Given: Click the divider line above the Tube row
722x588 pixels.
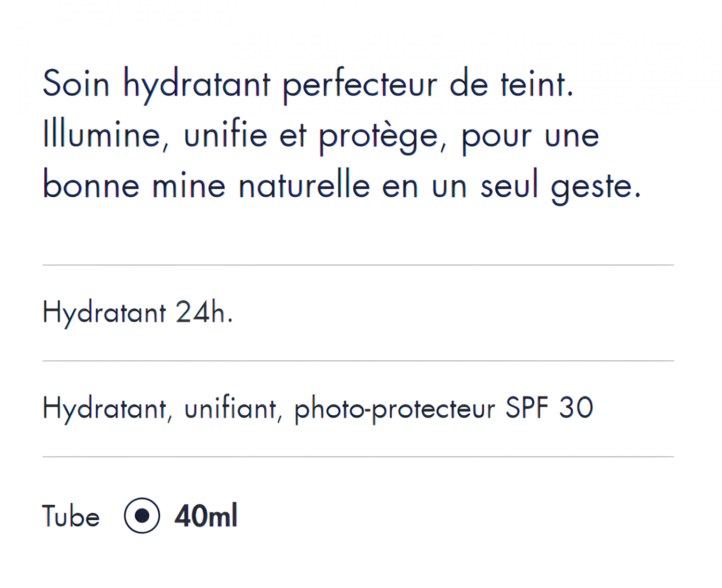Looking at the screenshot, I should (358, 457).
